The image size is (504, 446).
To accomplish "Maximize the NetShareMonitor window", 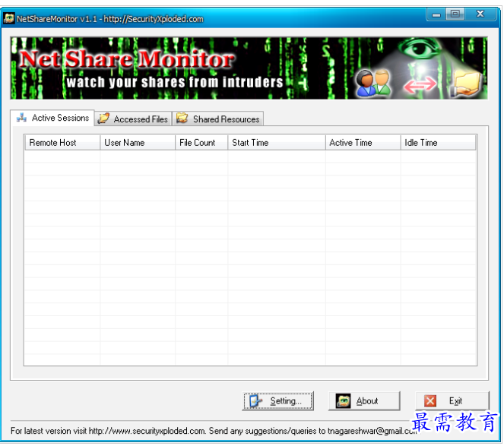I will pyautogui.click(x=455, y=14).
